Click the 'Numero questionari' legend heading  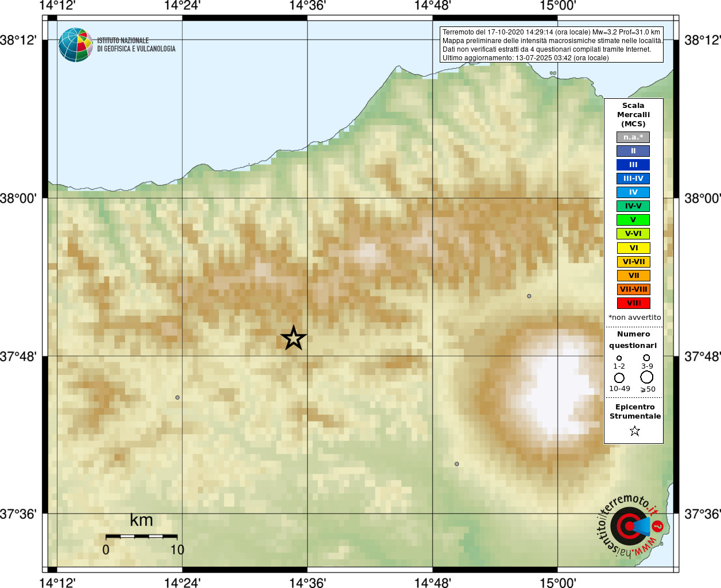click(633, 339)
